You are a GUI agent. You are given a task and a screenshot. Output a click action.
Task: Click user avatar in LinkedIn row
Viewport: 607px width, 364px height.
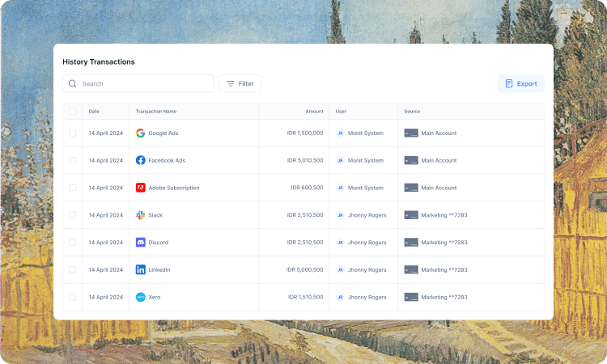(x=340, y=269)
